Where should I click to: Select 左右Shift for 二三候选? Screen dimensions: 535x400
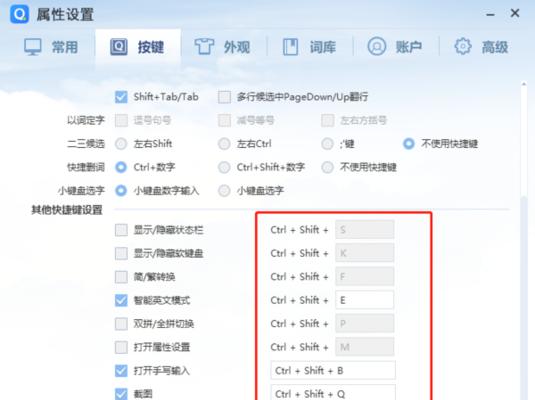coord(121,144)
